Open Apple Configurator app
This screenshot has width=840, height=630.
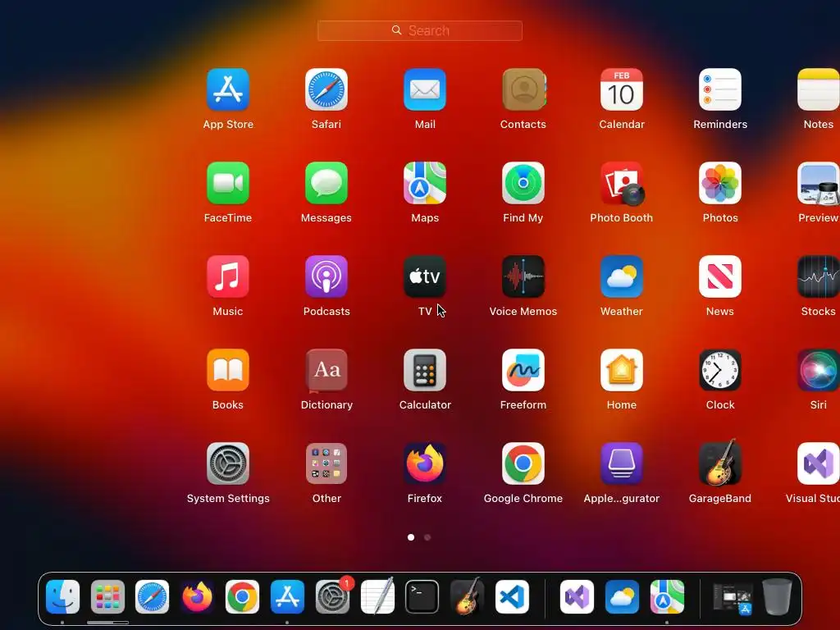pyautogui.click(x=622, y=463)
